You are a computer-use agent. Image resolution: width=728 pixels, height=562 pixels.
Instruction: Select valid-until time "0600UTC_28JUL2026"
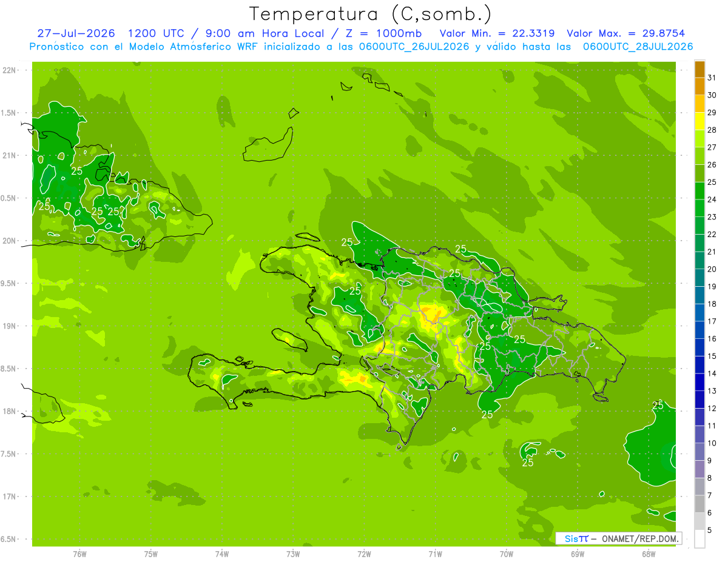click(x=638, y=47)
